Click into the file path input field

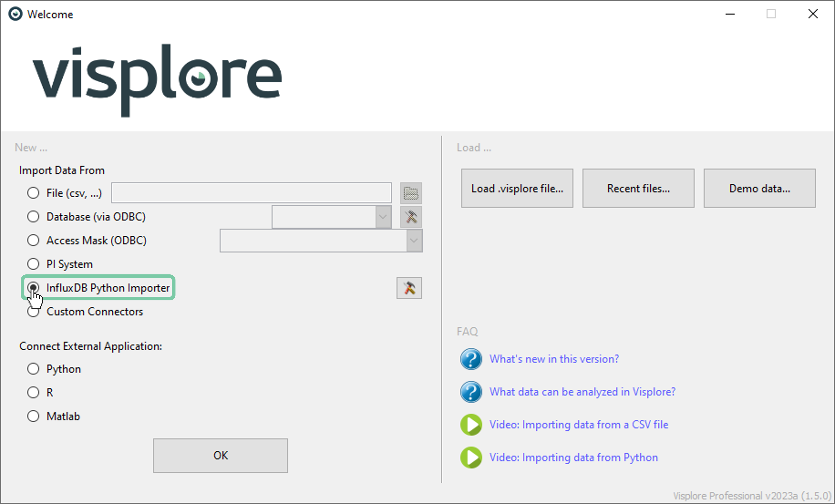(x=252, y=193)
